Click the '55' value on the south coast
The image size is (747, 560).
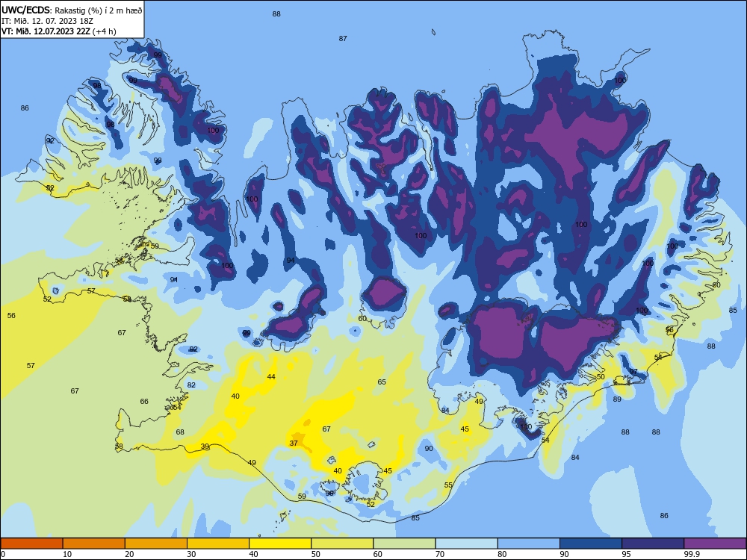(448, 485)
